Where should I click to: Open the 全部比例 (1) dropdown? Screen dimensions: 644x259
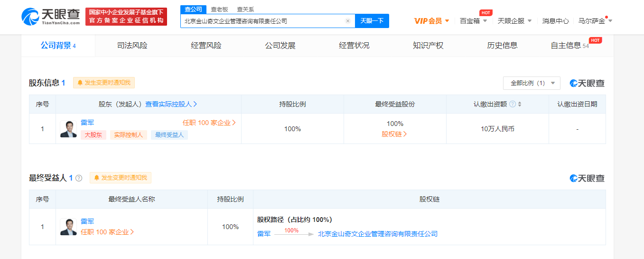click(532, 83)
